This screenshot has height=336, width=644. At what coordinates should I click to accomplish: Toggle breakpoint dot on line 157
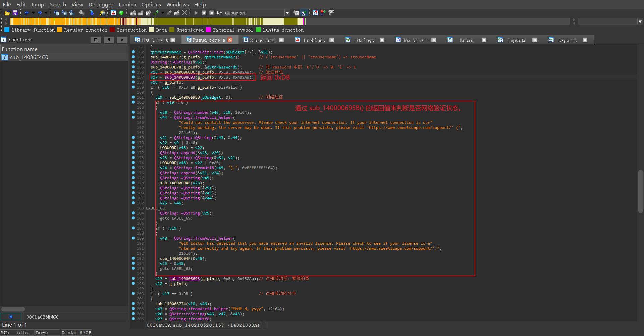(x=133, y=77)
